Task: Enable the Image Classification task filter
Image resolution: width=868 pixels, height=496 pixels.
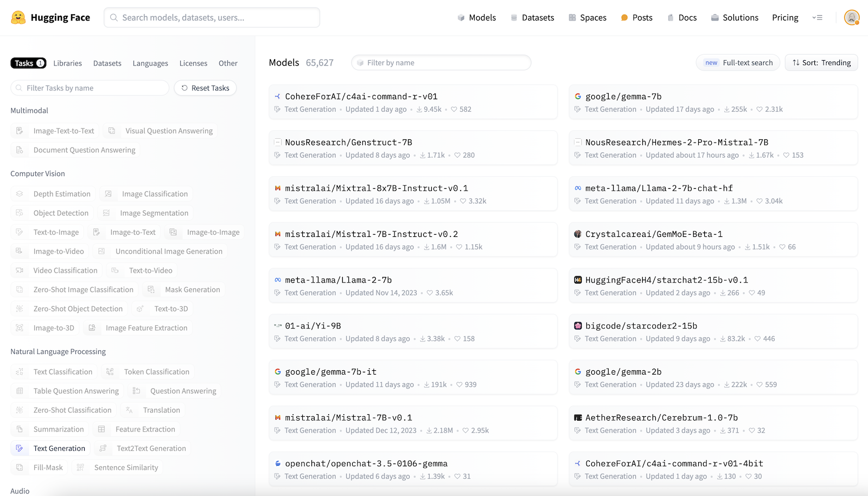Action: point(147,194)
